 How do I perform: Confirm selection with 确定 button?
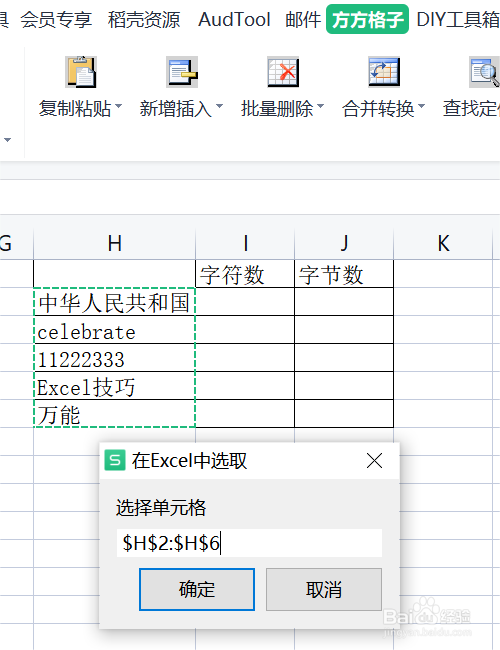coord(197,589)
